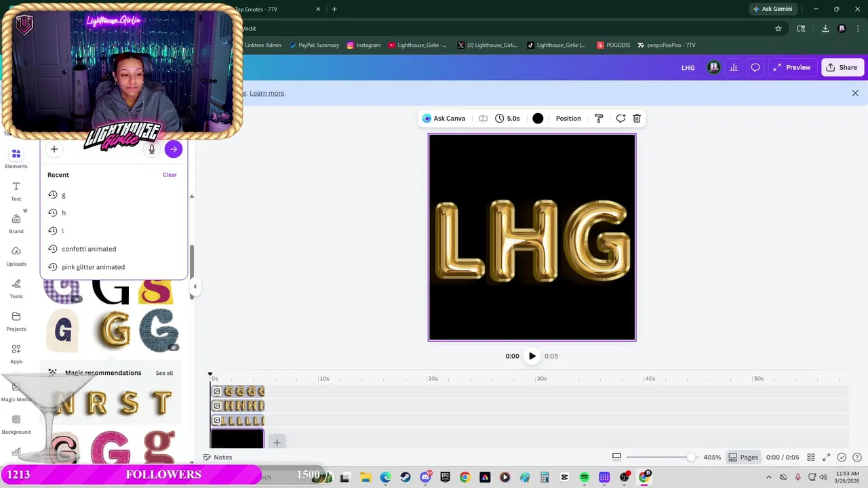Select the H letters timeline track

point(237,406)
